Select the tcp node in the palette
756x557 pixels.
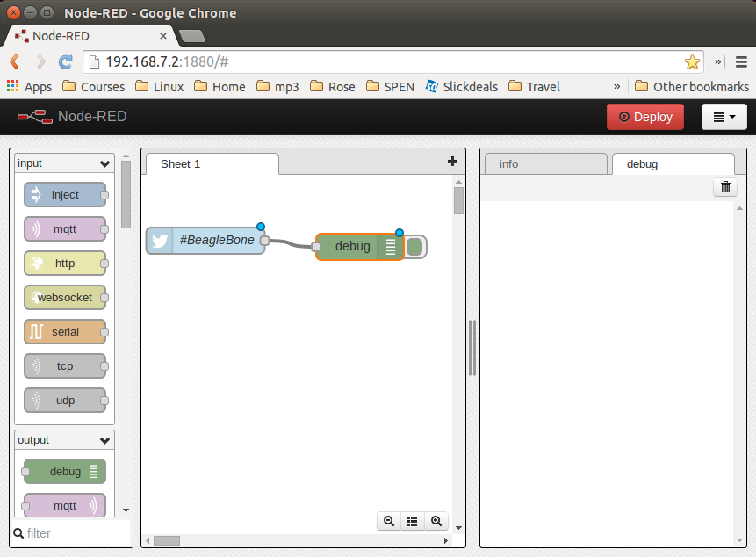click(65, 366)
